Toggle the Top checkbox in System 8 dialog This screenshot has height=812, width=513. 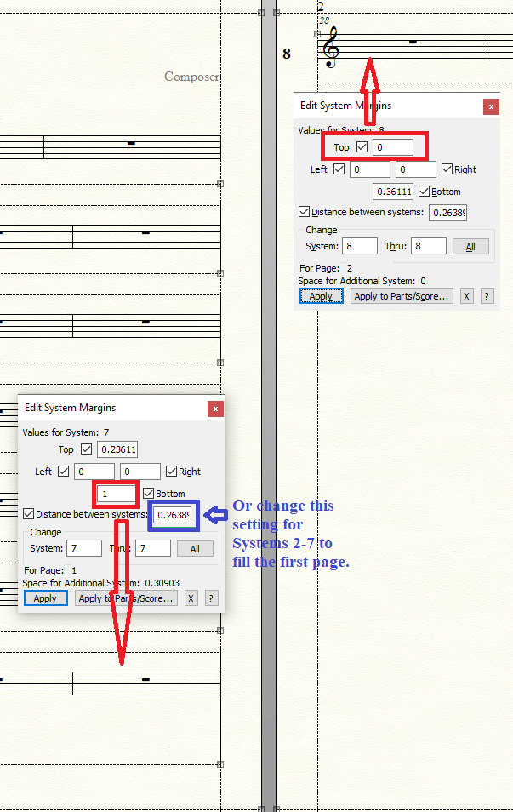(363, 147)
